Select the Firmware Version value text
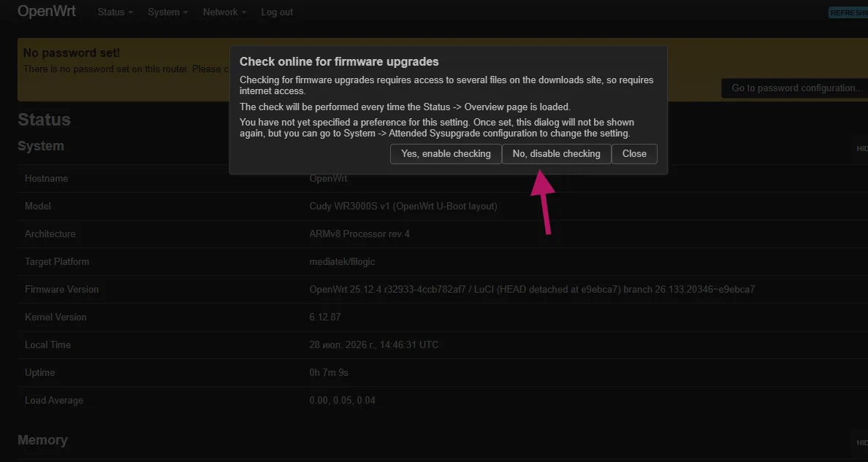The width and height of the screenshot is (868, 462). pos(532,289)
